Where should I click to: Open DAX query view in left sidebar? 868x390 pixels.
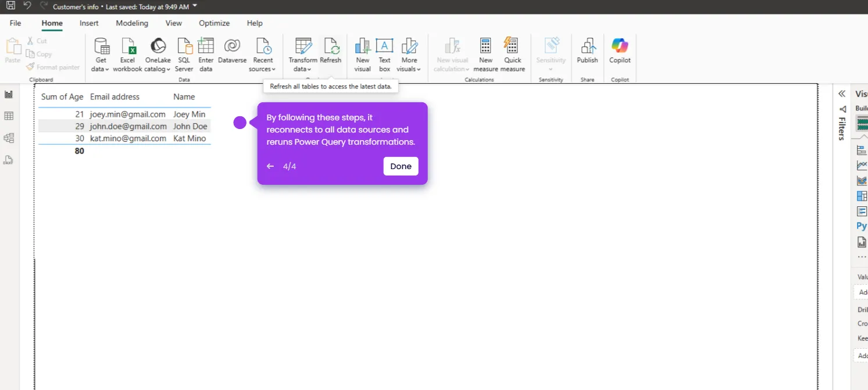(9, 160)
